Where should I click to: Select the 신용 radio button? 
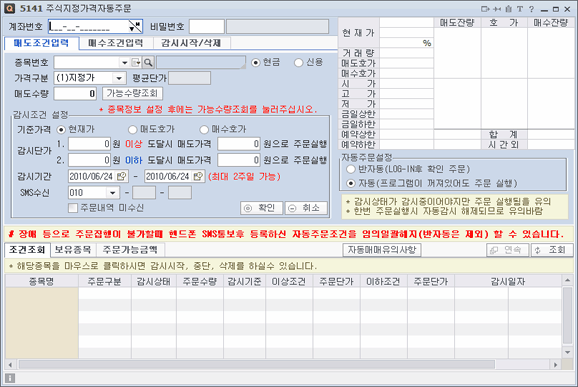299,63
